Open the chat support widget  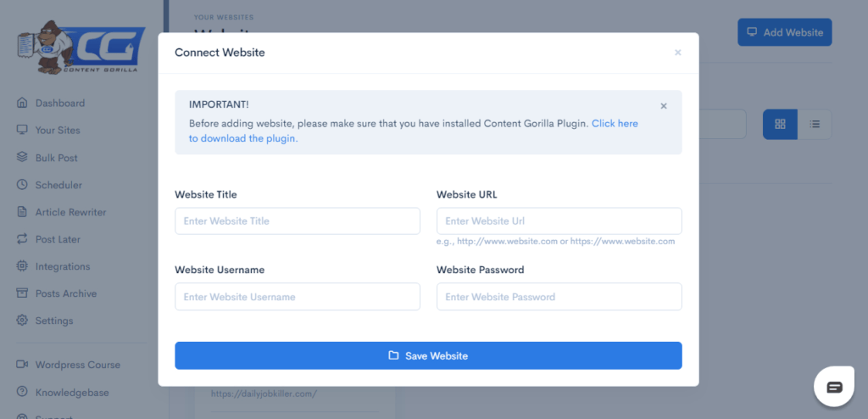pos(834,388)
